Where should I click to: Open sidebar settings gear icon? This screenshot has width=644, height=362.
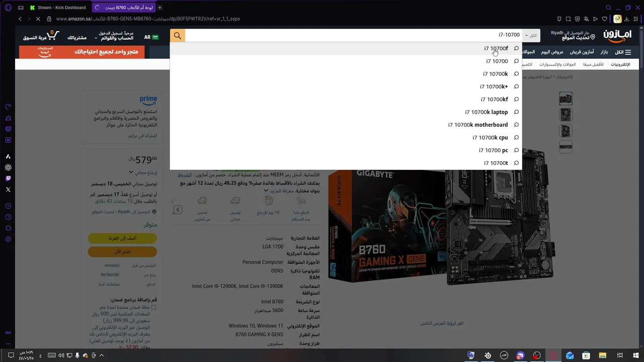(8, 239)
